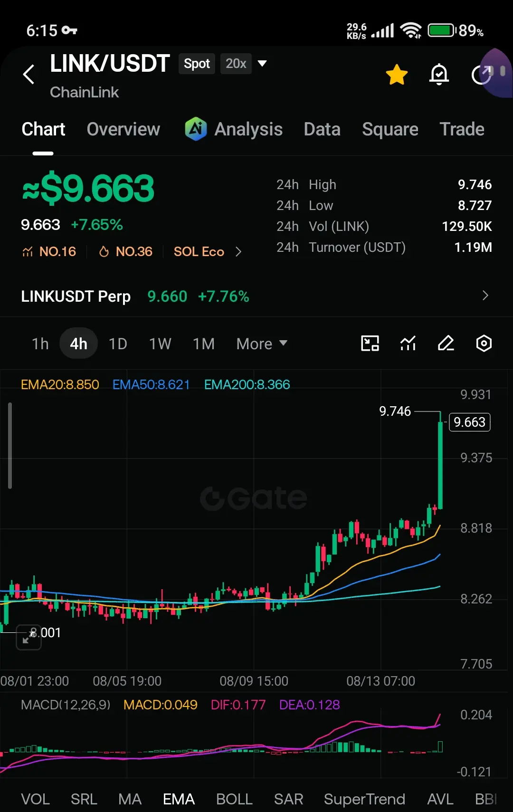Select the SuperTrend indicator

coord(364,799)
